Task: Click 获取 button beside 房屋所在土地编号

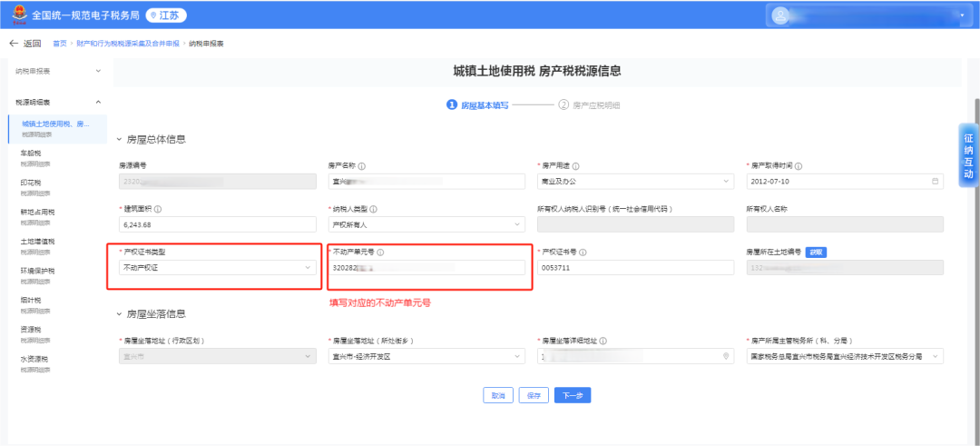Action: 817,253
